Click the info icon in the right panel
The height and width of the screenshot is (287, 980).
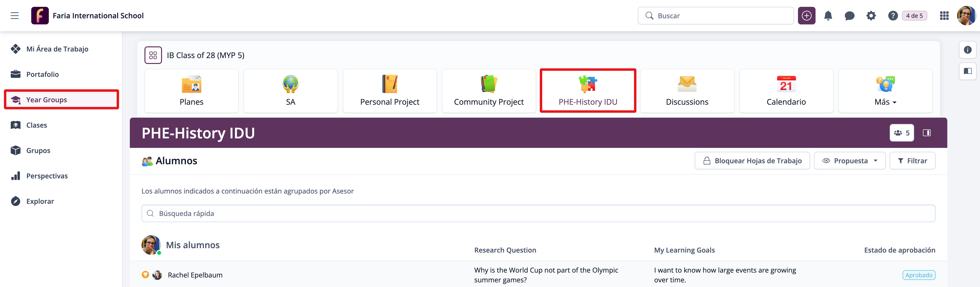[x=968, y=50]
